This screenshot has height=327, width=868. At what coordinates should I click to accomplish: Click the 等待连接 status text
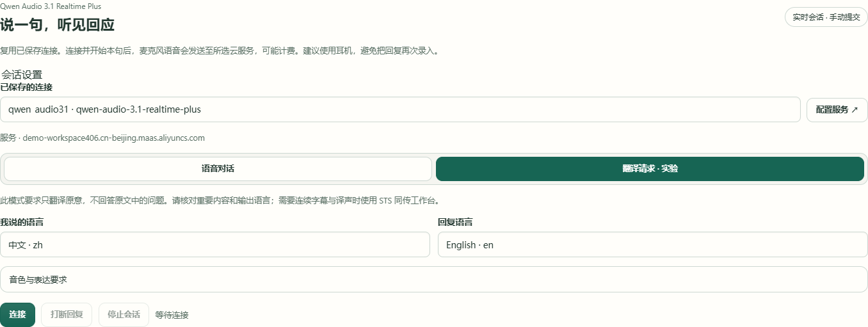coord(172,315)
